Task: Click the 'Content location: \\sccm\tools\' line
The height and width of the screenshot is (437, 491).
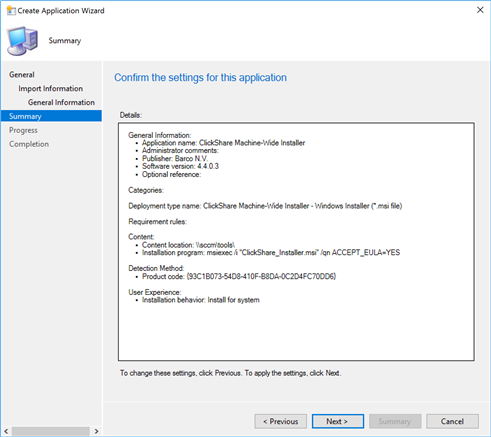Action: (x=189, y=245)
